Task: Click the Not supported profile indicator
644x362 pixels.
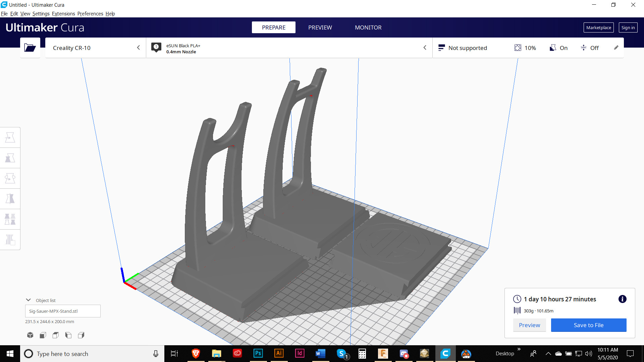Action: (x=463, y=48)
